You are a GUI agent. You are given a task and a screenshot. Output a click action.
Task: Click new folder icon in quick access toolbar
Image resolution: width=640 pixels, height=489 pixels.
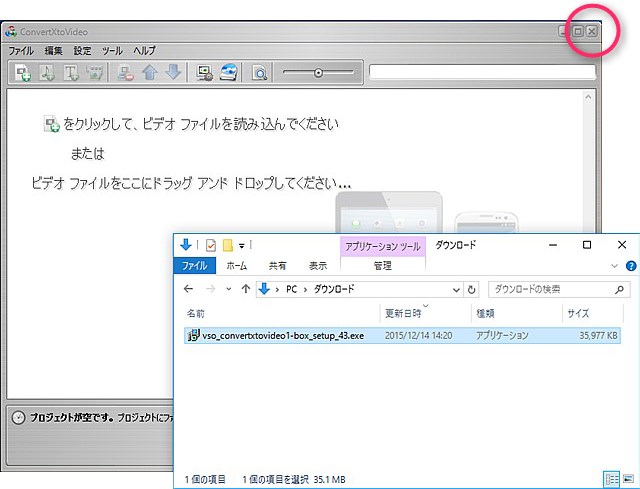click(228, 245)
